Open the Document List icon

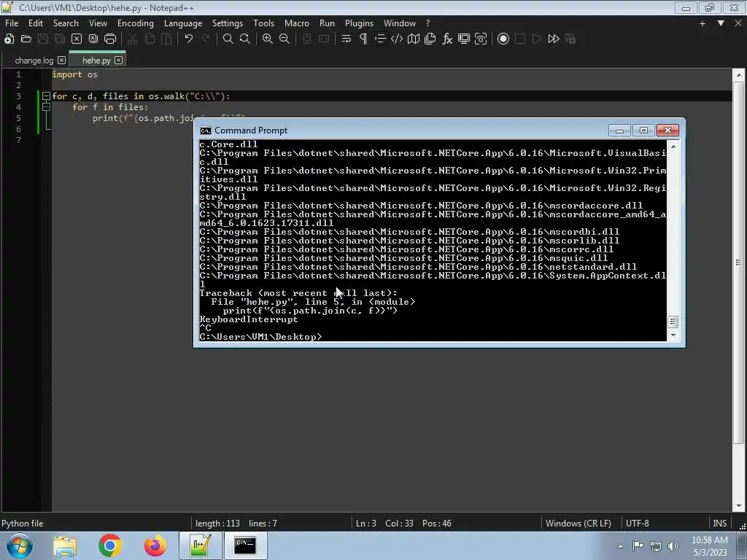pyautogui.click(x=430, y=39)
